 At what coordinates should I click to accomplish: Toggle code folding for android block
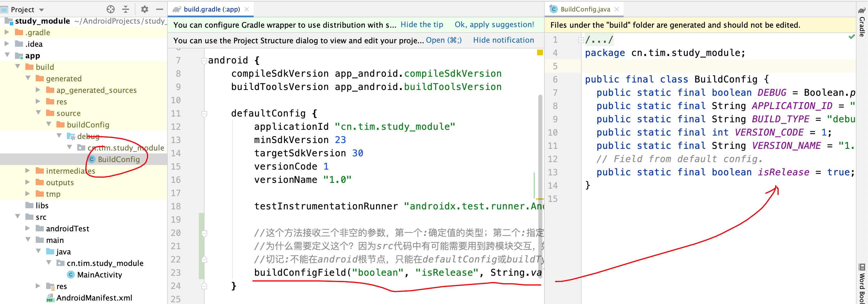pyautogui.click(x=204, y=61)
